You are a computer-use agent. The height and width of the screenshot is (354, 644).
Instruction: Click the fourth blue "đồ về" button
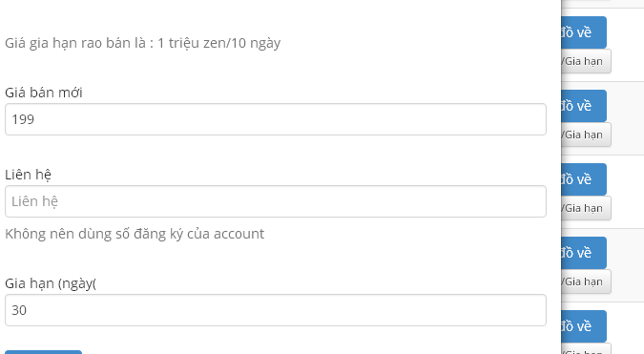point(584,253)
